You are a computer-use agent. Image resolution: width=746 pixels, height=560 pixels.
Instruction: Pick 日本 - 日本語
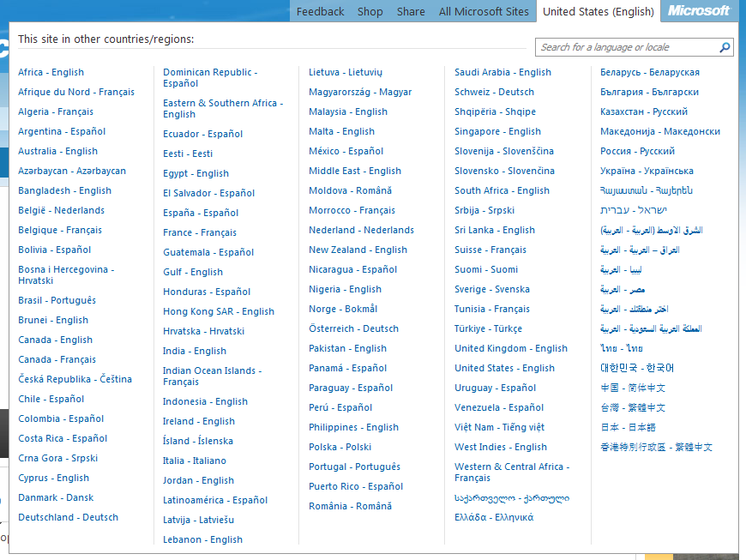pos(628,427)
